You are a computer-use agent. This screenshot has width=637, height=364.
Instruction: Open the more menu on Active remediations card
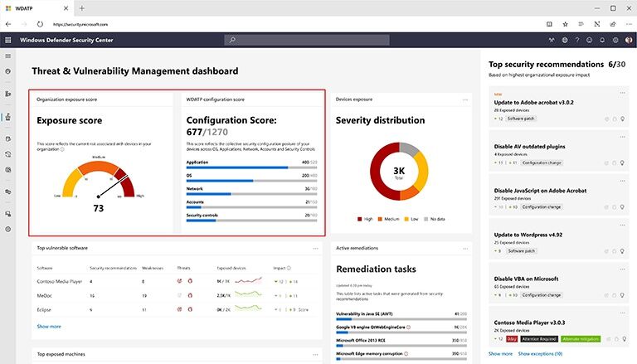[x=465, y=248]
